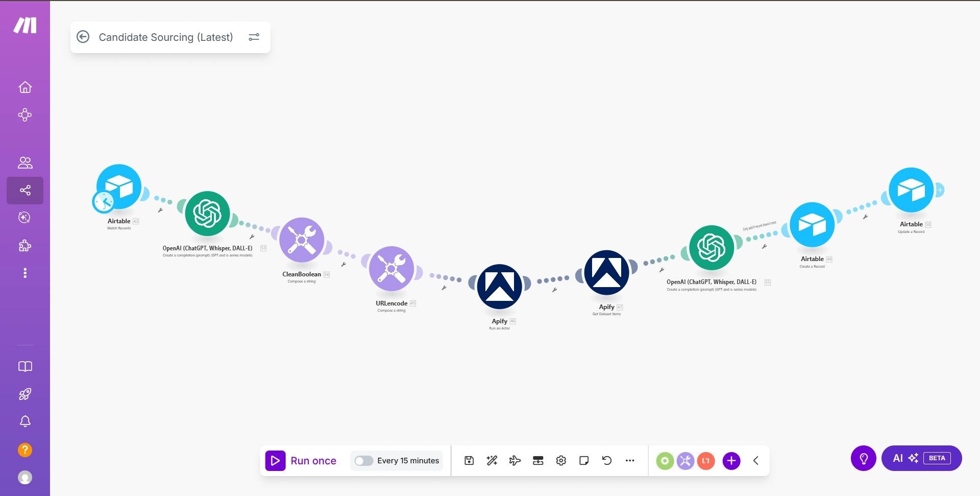The image size is (980, 496).
Task: Open the purple Tools favorite
Action: click(685, 461)
